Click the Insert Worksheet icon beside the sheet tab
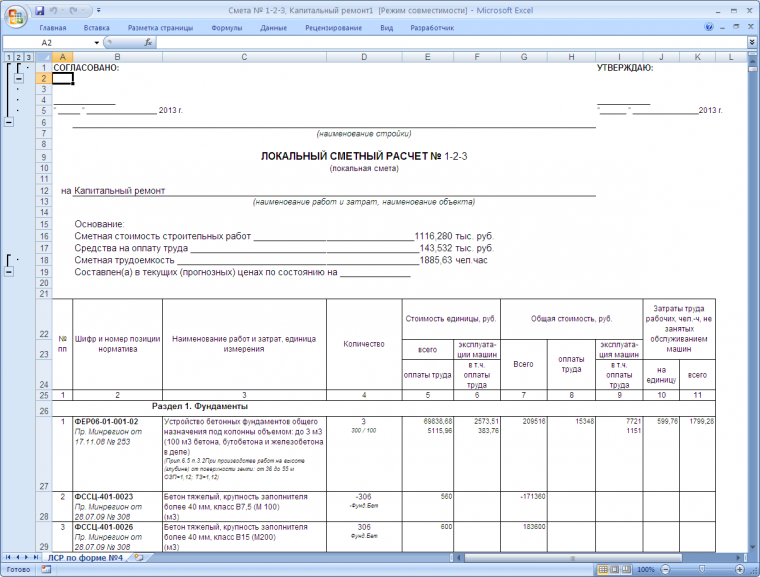 (141, 557)
